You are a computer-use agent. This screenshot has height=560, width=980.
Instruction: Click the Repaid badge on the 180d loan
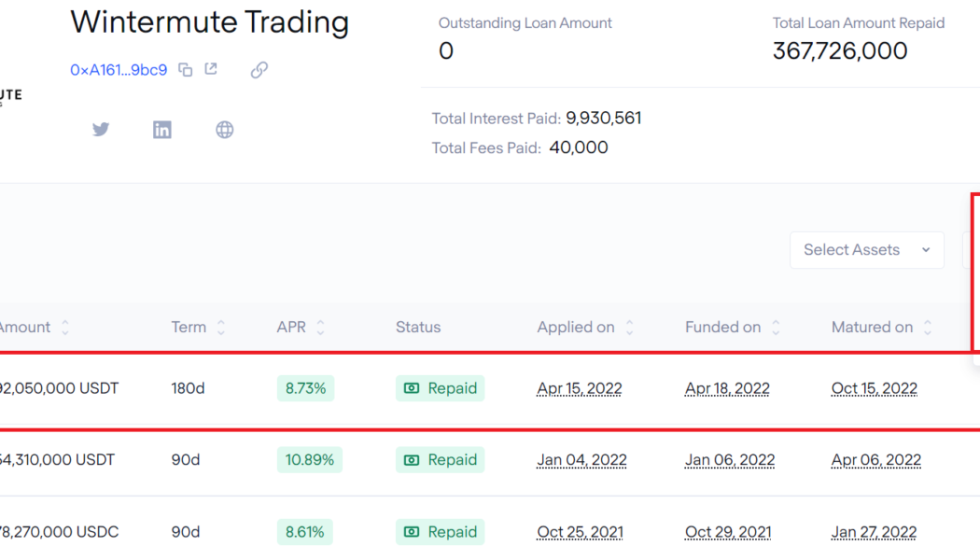pos(440,387)
